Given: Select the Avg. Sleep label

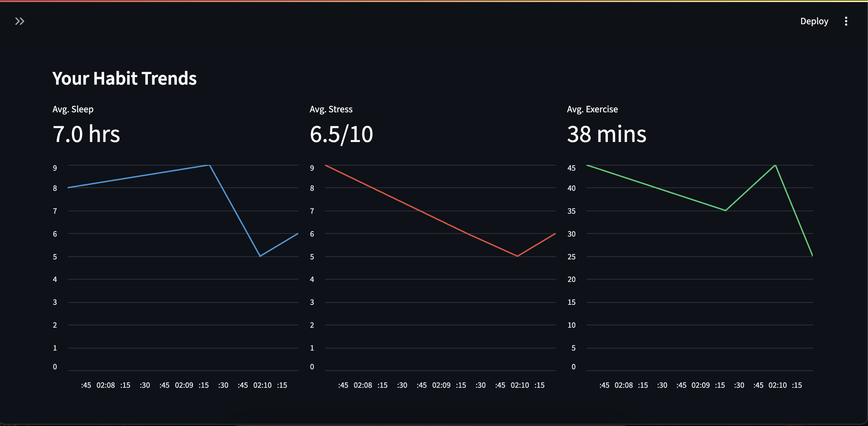Looking at the screenshot, I should (73, 109).
